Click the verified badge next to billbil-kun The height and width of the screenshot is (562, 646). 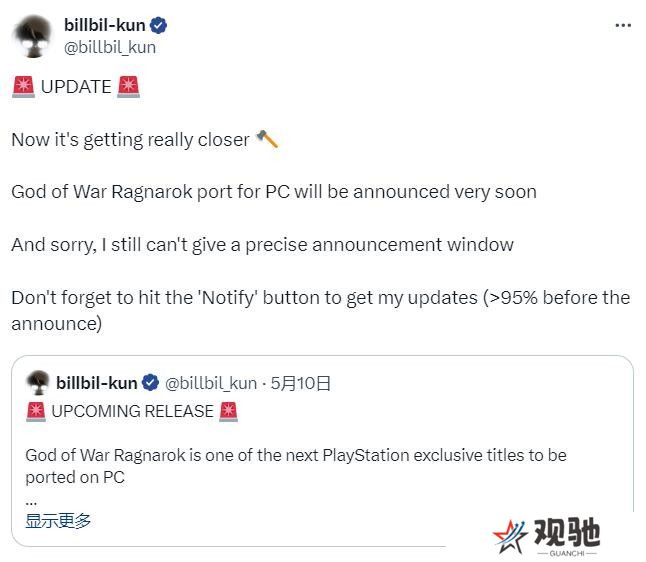point(158,26)
